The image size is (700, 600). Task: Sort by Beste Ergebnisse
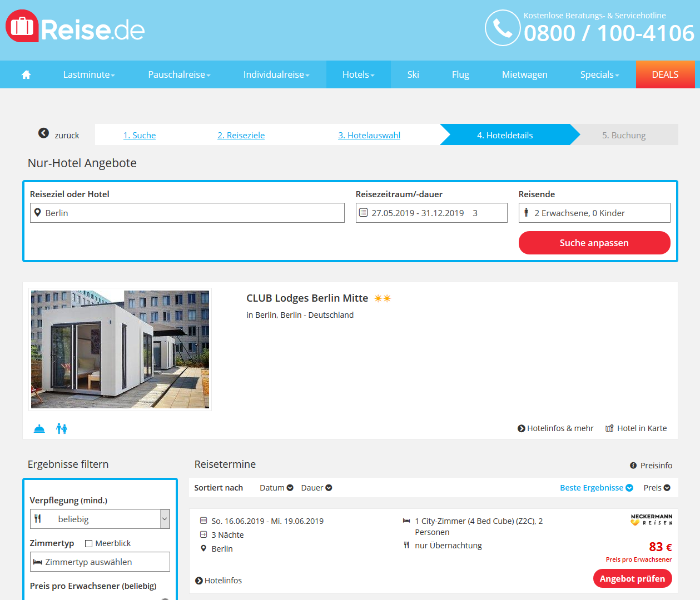[x=597, y=488]
